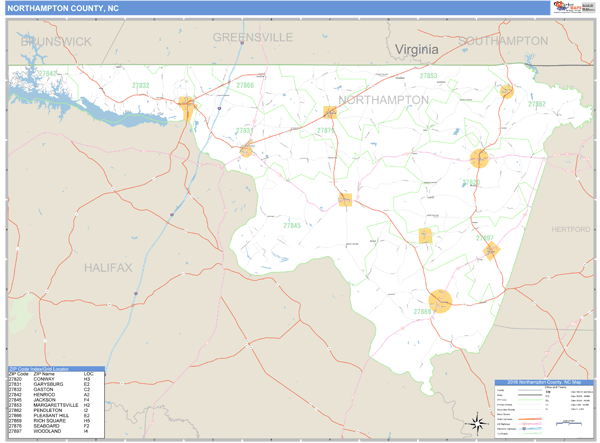Click the RICH SQUARE row in the ZIP index
The height and width of the screenshot is (443, 600).
[52, 421]
